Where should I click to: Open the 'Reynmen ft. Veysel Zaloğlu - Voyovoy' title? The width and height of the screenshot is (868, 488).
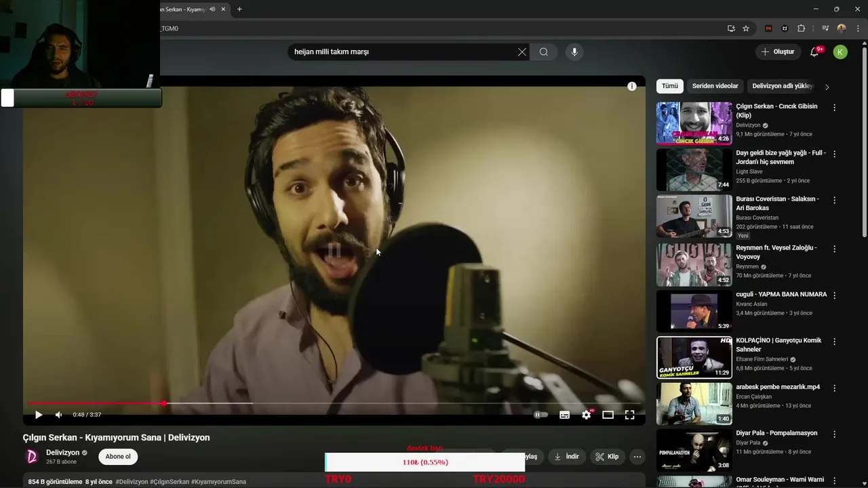[776, 252]
